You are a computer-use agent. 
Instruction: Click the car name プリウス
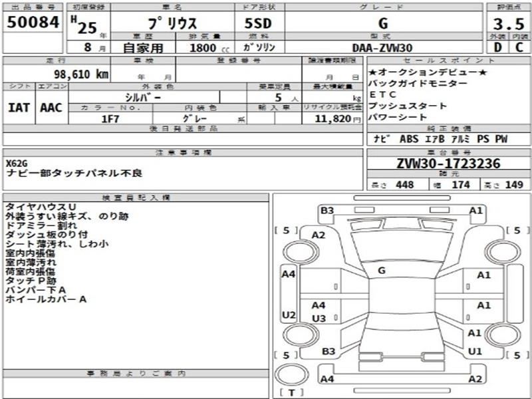tap(172, 23)
